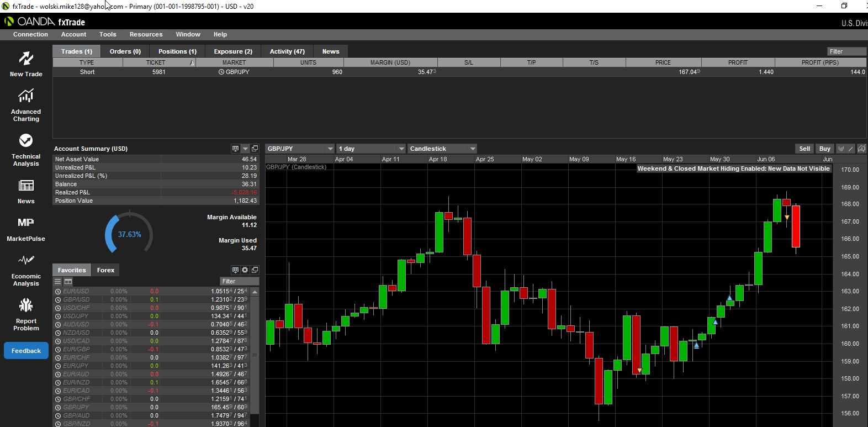
Task: Open Technical Analysis in the sidebar
Action: [26, 140]
